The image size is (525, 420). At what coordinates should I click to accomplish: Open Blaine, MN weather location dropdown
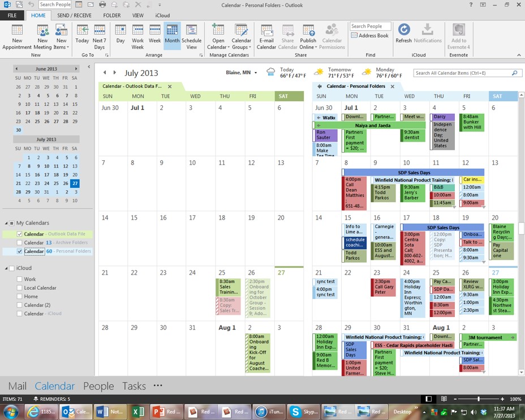tap(256, 72)
